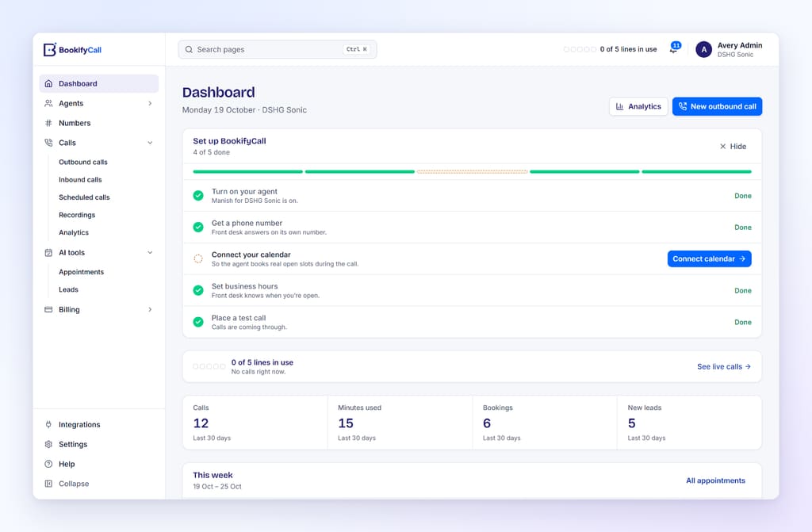Click the Collapse sidebar icon
Image resolution: width=812 pixels, height=532 pixels.
pos(48,484)
